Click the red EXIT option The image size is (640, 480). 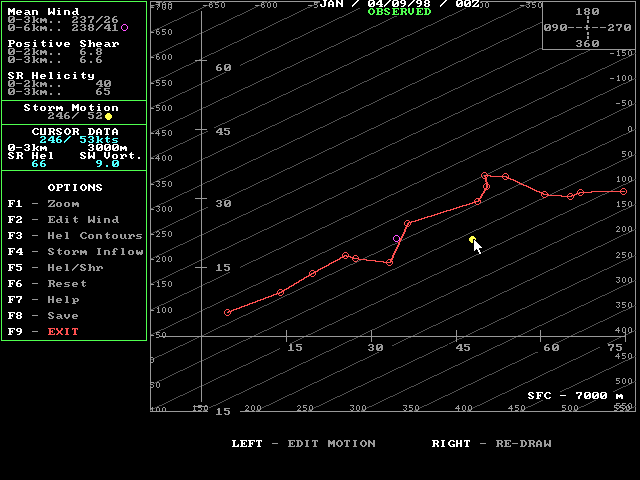[63, 331]
